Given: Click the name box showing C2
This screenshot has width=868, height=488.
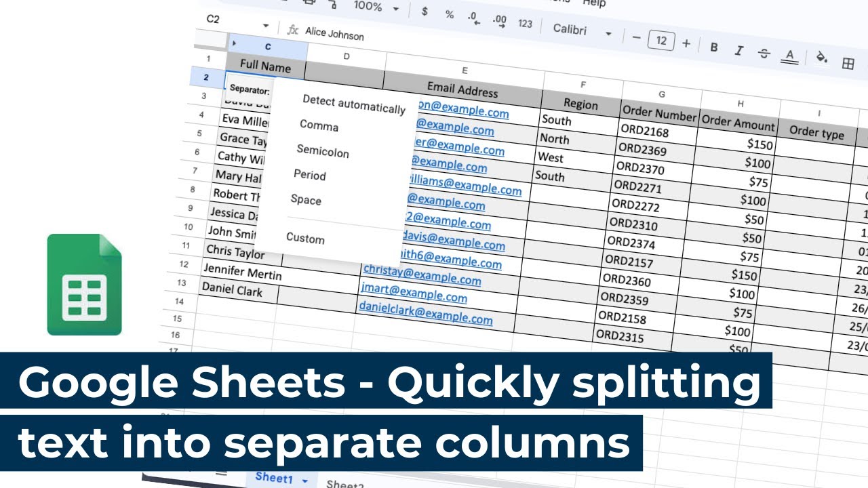Looking at the screenshot, I should (x=214, y=19).
